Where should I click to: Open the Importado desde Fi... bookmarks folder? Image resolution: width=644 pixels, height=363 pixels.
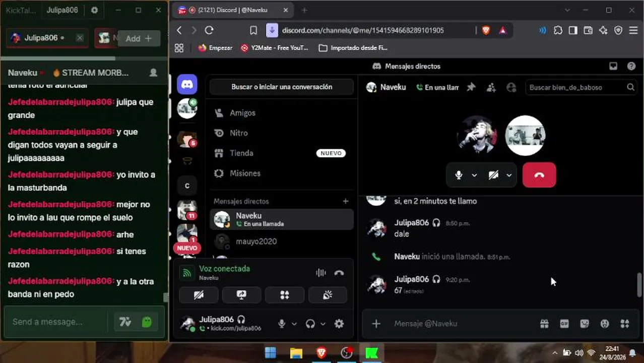coord(353,48)
